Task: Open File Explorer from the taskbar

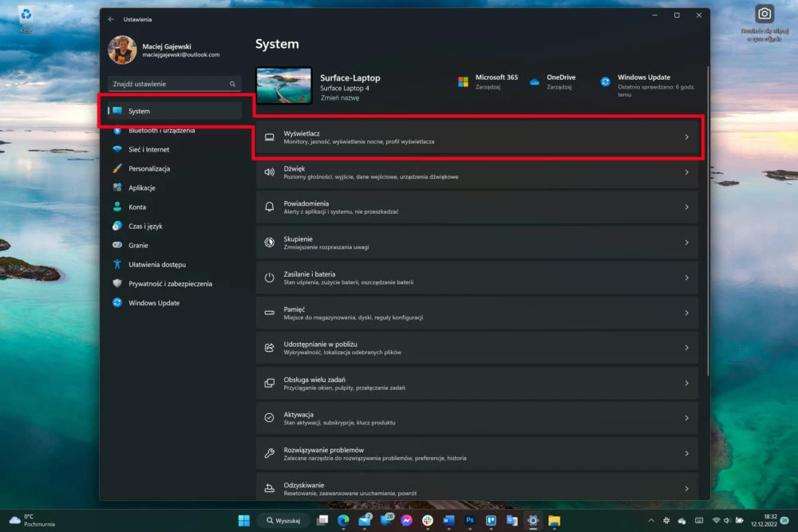Action: coord(555,520)
